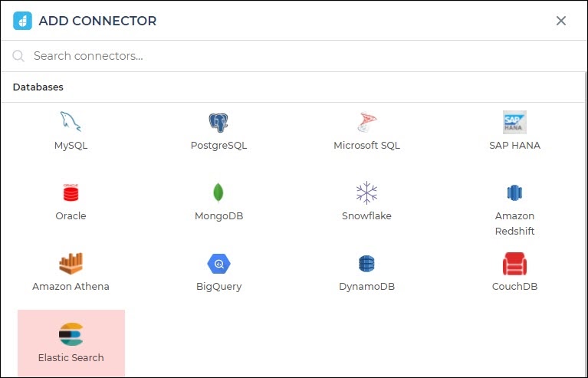The image size is (588, 378).
Task: Select the Snowflake snowflake icon
Action: (x=366, y=192)
